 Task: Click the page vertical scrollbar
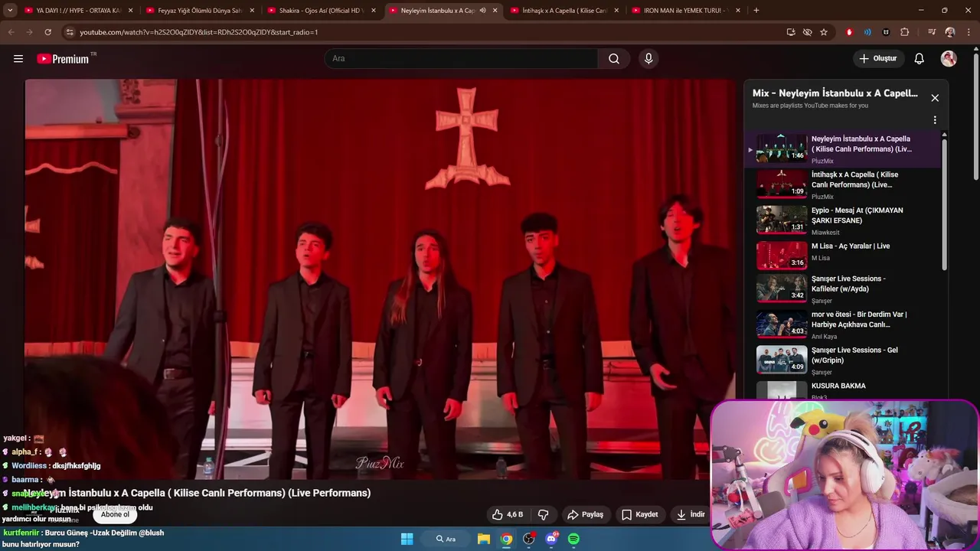(x=975, y=115)
